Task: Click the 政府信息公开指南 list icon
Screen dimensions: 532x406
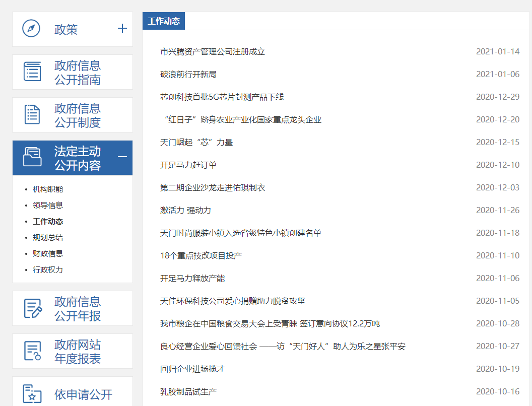Action: [33, 72]
